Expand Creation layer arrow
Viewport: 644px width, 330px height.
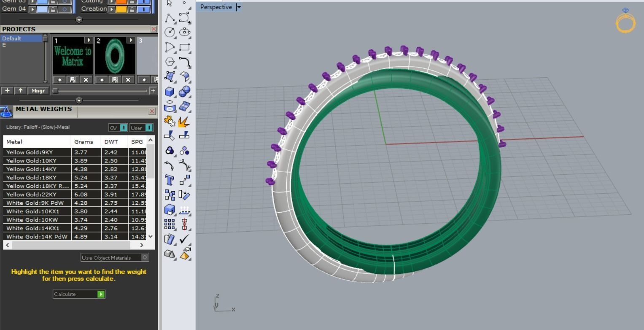pos(111,9)
